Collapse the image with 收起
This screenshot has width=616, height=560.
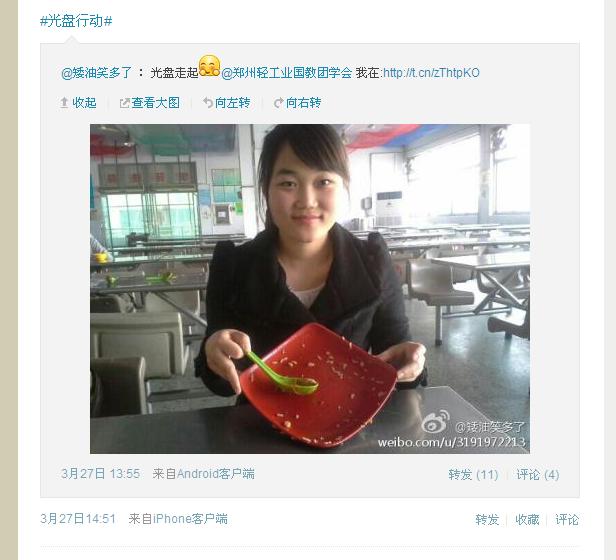[x=84, y=103]
